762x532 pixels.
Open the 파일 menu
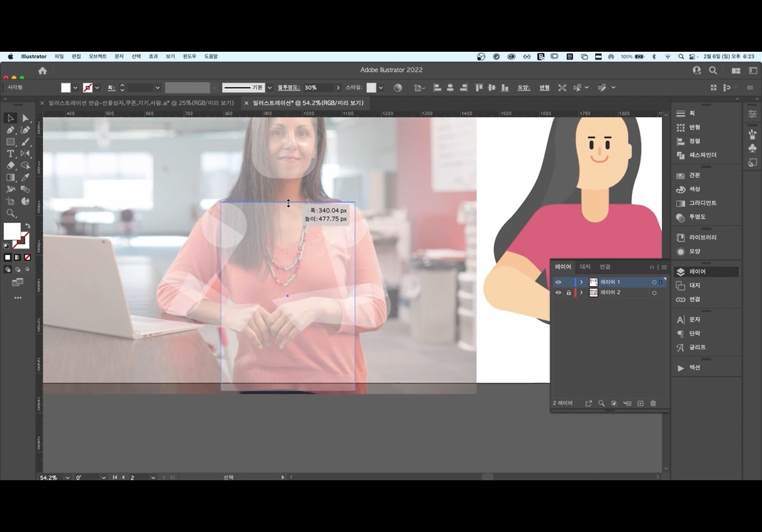click(x=59, y=57)
